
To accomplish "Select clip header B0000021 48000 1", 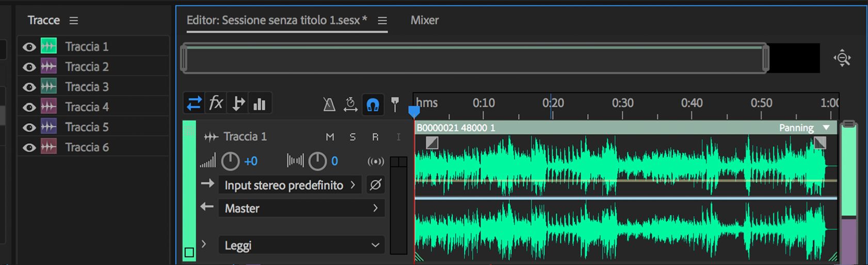I will [456, 128].
